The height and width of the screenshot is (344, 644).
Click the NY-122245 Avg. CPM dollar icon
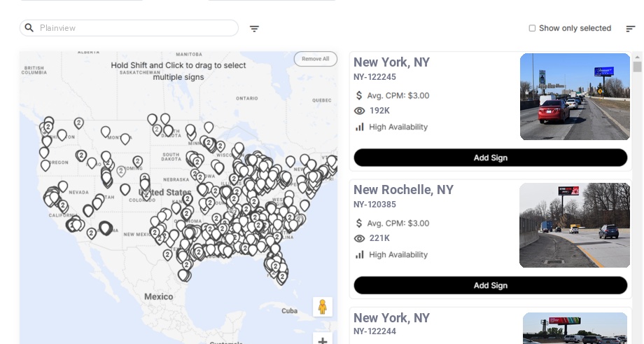coord(360,95)
